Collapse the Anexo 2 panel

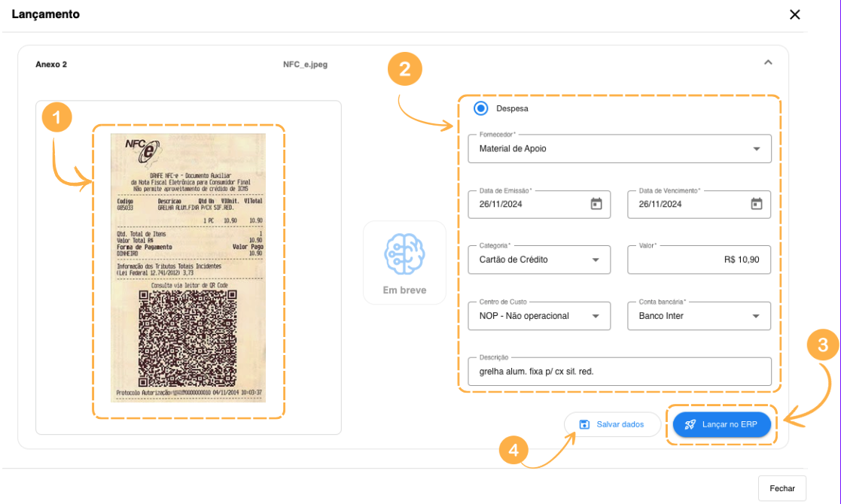[768, 63]
